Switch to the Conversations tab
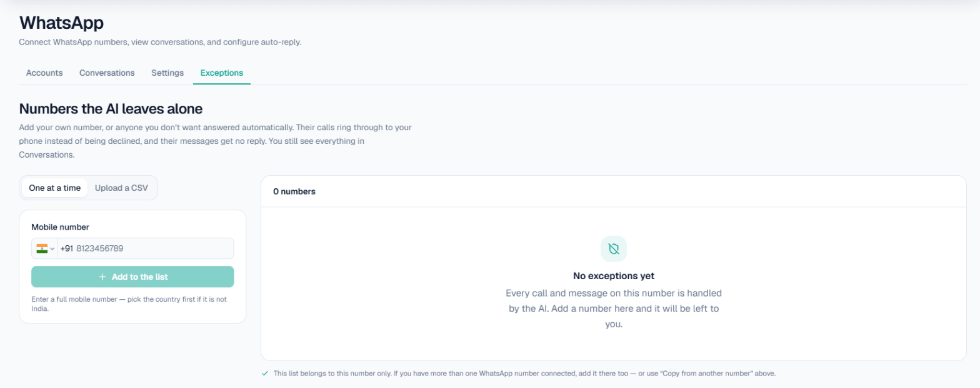The image size is (980, 388). point(107,73)
